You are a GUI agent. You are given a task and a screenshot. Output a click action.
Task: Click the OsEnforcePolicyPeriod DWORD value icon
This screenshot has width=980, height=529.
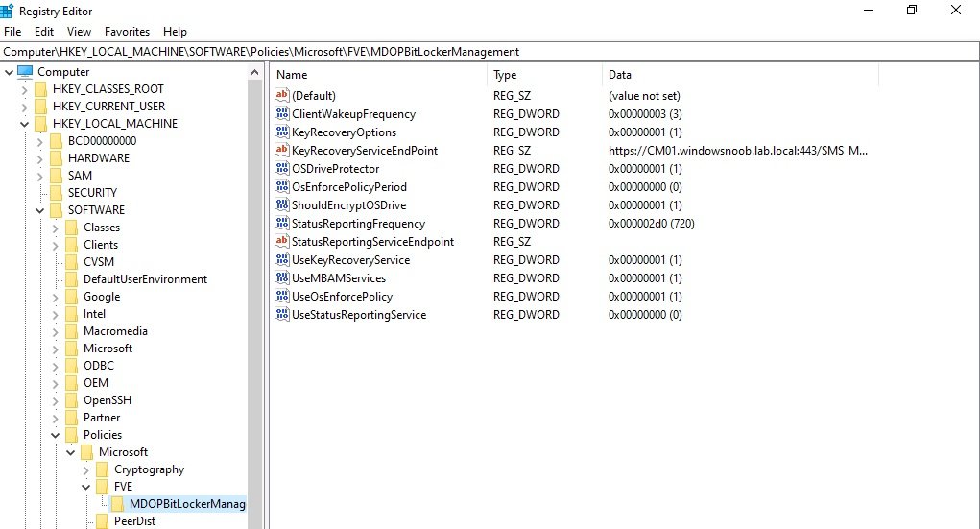click(282, 186)
